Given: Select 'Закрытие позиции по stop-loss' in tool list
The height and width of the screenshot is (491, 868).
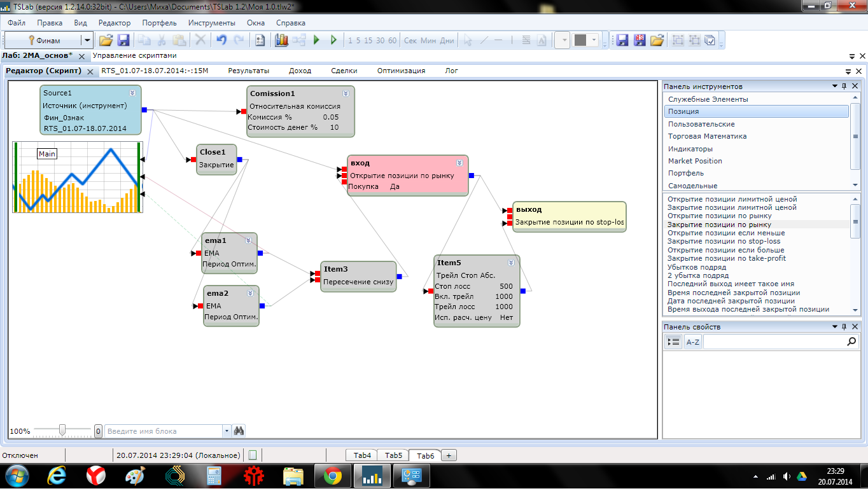Looking at the screenshot, I should coord(724,242).
